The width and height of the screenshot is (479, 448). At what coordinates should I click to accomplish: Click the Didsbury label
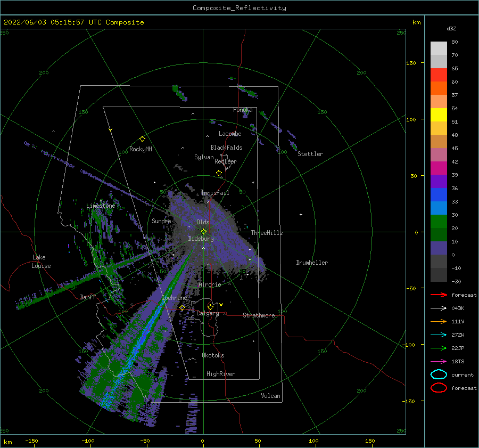point(201,239)
